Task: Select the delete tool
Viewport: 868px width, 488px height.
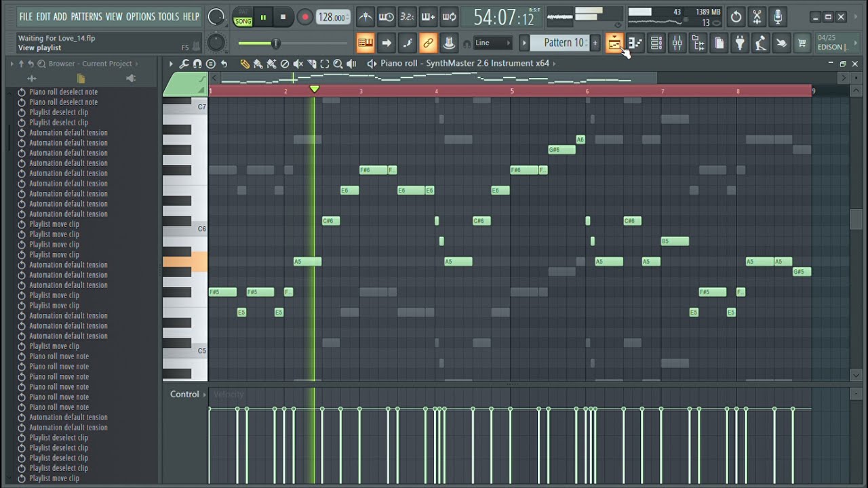Action: pos(285,64)
